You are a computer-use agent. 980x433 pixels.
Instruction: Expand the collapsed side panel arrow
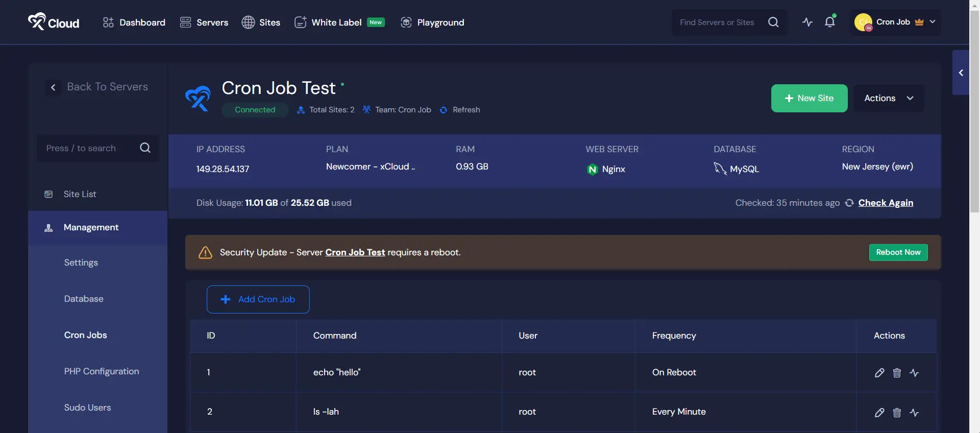coord(961,73)
